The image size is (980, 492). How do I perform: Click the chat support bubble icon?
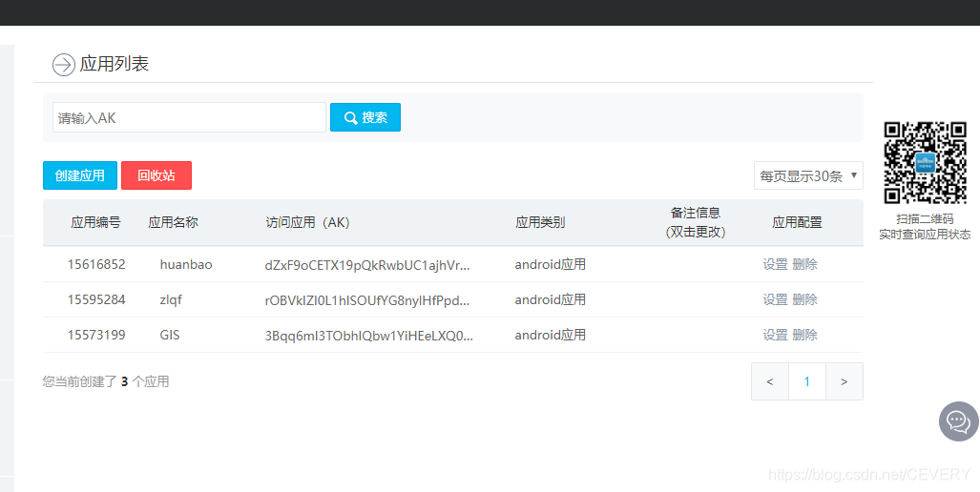coord(958,421)
